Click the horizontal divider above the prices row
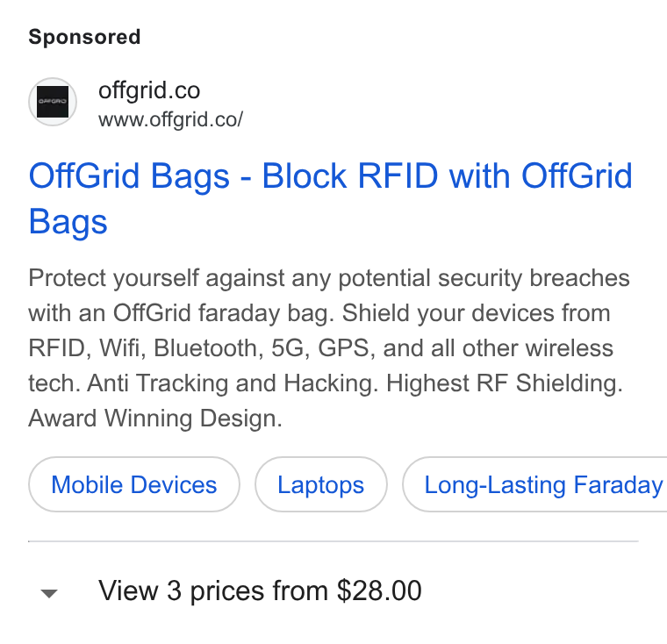 (333, 541)
